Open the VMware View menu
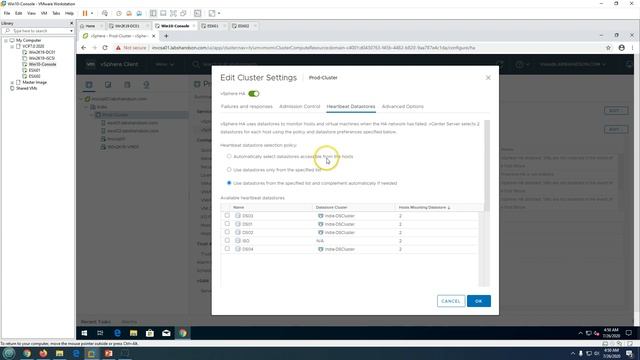 pyautogui.click(x=31, y=13)
